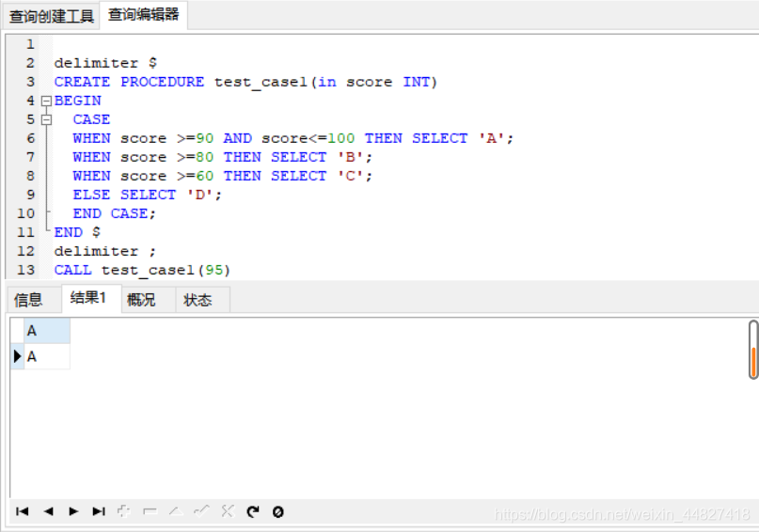Image resolution: width=759 pixels, height=532 pixels.
Task: Apply changes checkmark icon
Action: coord(201,510)
